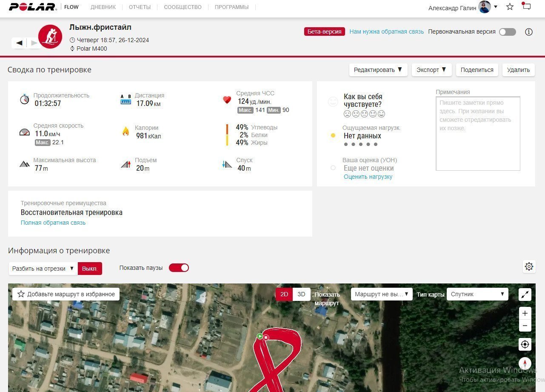Select the third perceived load dot
The height and width of the screenshot is (392, 545).
click(360, 144)
